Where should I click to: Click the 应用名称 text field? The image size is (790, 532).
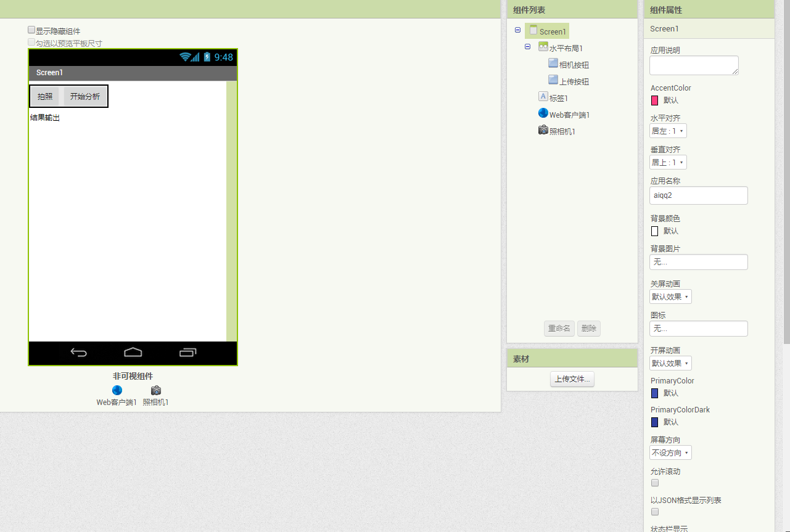click(698, 195)
